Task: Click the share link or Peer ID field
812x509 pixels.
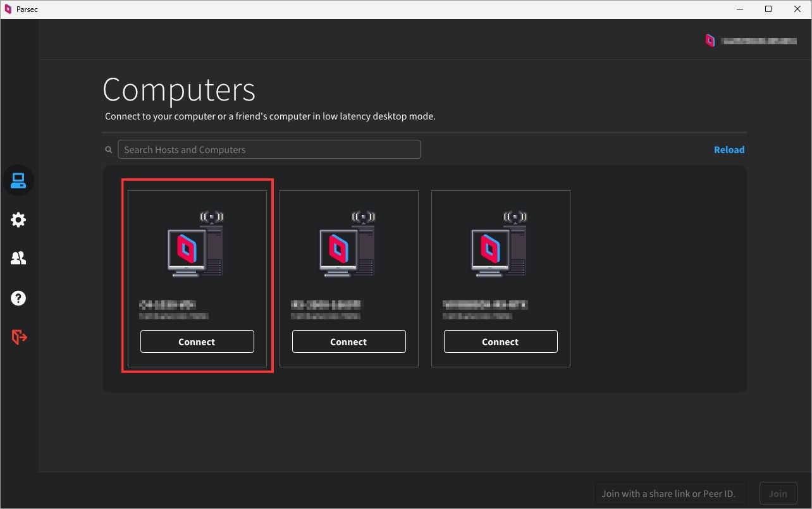Action: (670, 493)
